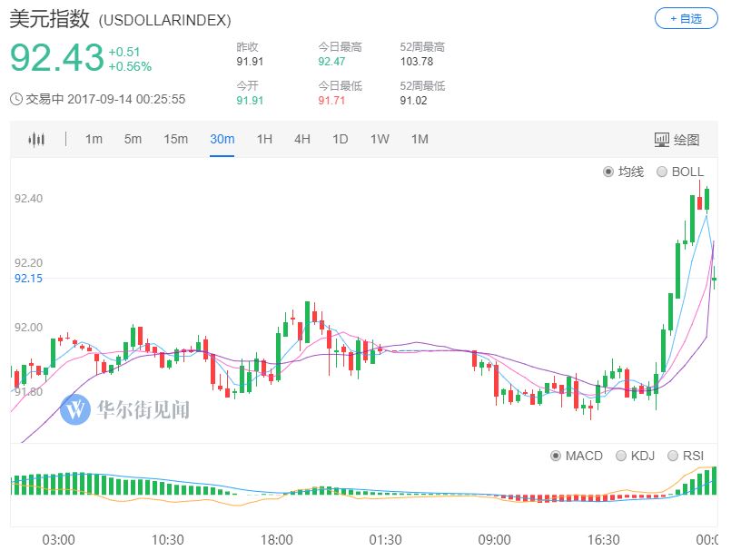The height and width of the screenshot is (560, 731).
Task: Click the 自选 watchlist button
Action: tap(686, 16)
